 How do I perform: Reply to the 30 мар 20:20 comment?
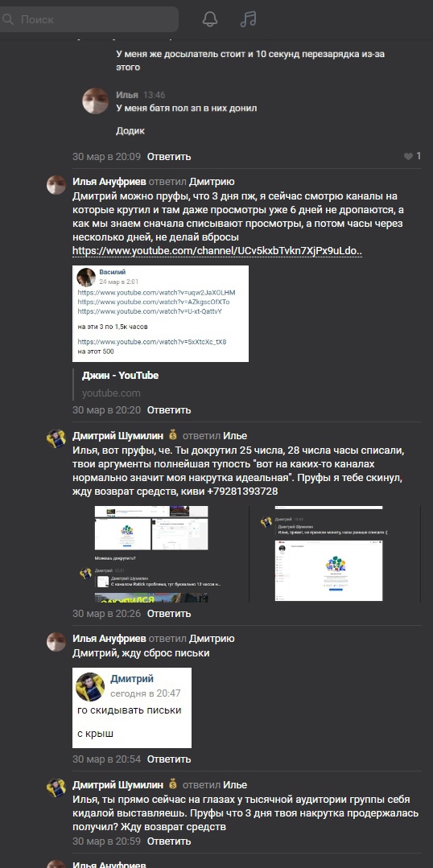[x=169, y=410]
